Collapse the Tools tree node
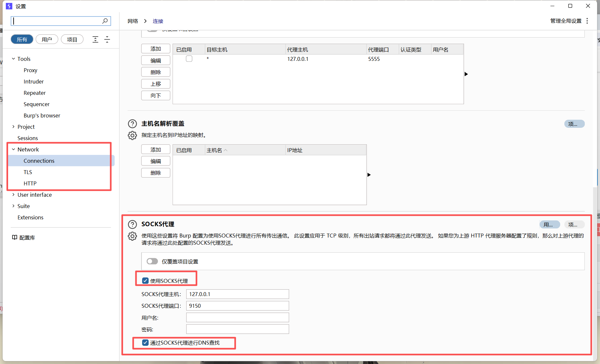Image resolution: width=600 pixels, height=364 pixels. [13, 59]
